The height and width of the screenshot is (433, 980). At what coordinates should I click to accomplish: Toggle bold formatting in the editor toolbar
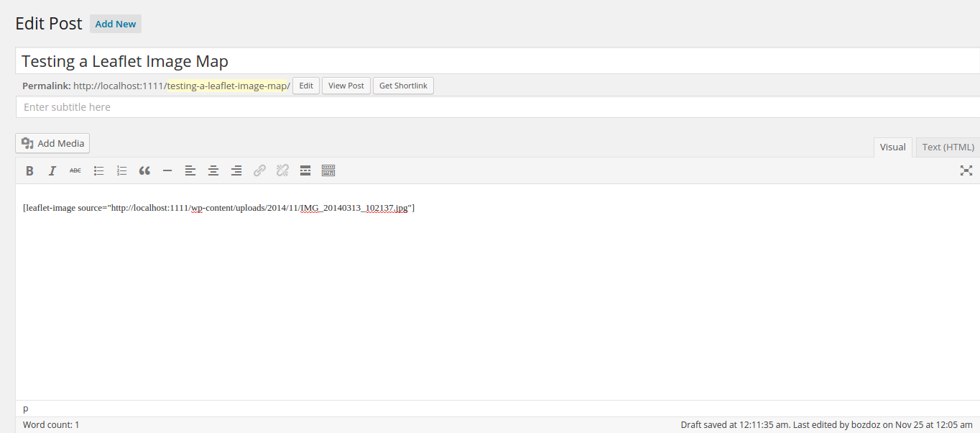click(x=29, y=170)
